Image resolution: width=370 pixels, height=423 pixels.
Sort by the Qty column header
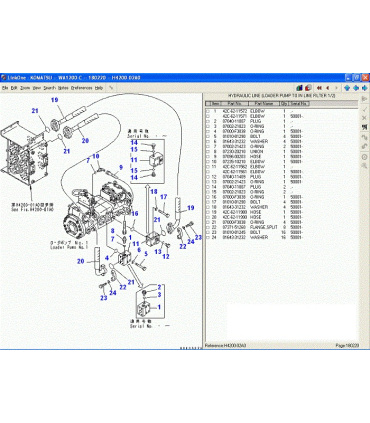coord(284,104)
